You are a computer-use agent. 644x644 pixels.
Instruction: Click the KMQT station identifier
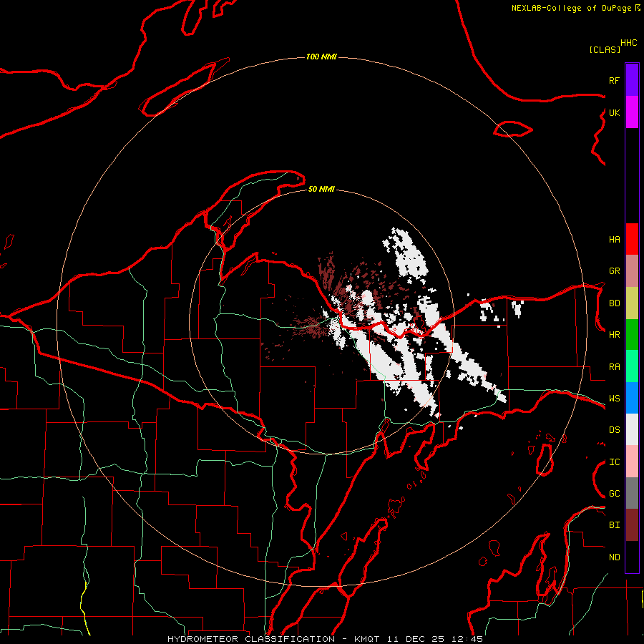pyautogui.click(x=367, y=639)
